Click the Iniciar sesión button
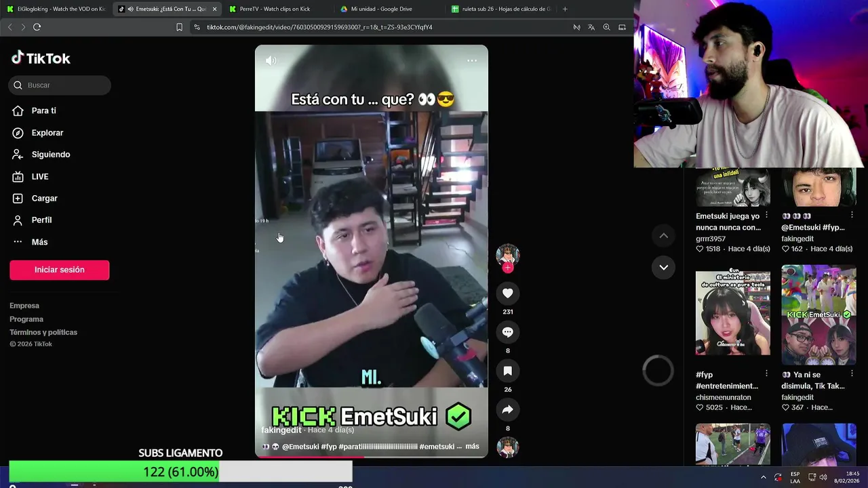 60,270
